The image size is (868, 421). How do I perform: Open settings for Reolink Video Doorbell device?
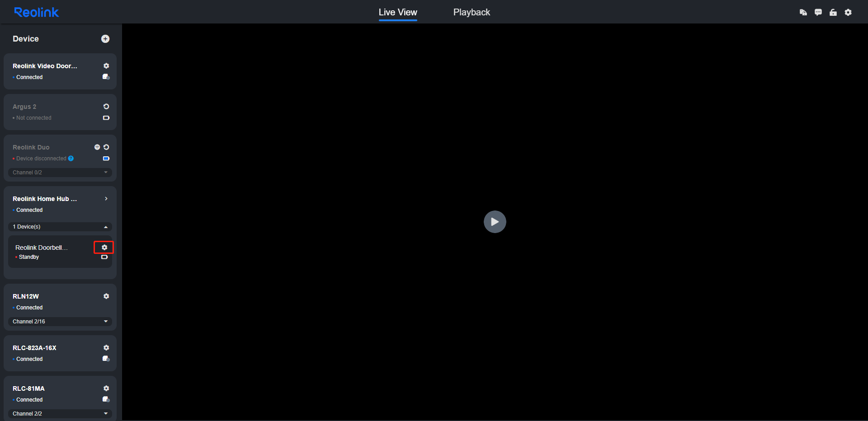pos(106,66)
